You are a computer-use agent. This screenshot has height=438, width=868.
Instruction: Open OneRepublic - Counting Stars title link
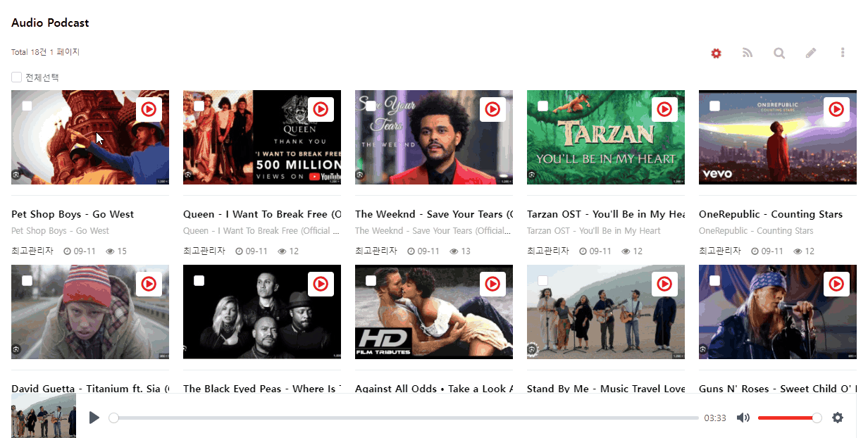(x=771, y=214)
